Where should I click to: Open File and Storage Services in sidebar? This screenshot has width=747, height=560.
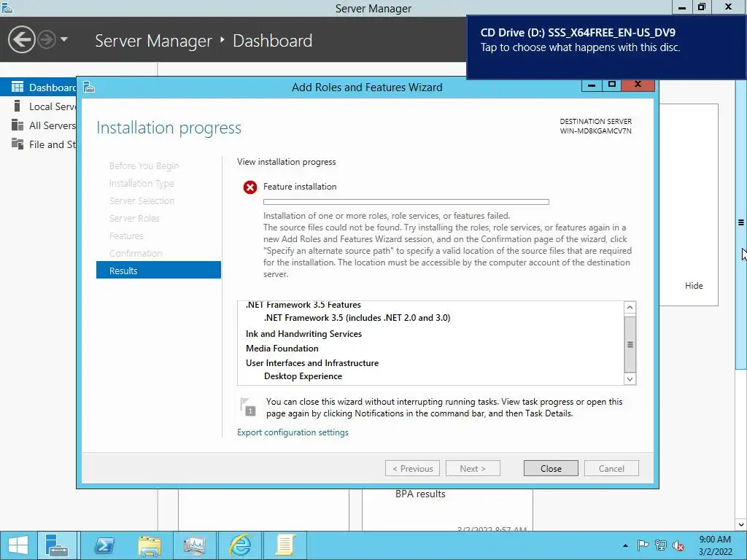click(38, 144)
